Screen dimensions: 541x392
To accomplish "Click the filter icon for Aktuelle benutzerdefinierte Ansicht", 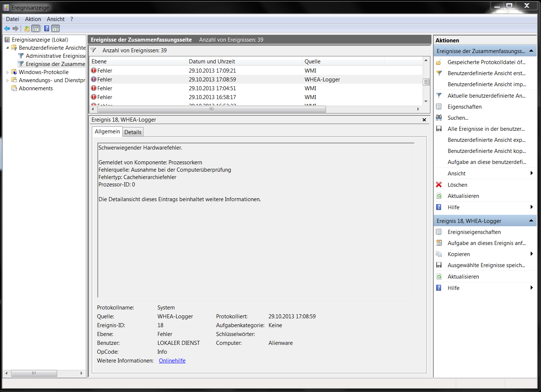I will [x=439, y=96].
